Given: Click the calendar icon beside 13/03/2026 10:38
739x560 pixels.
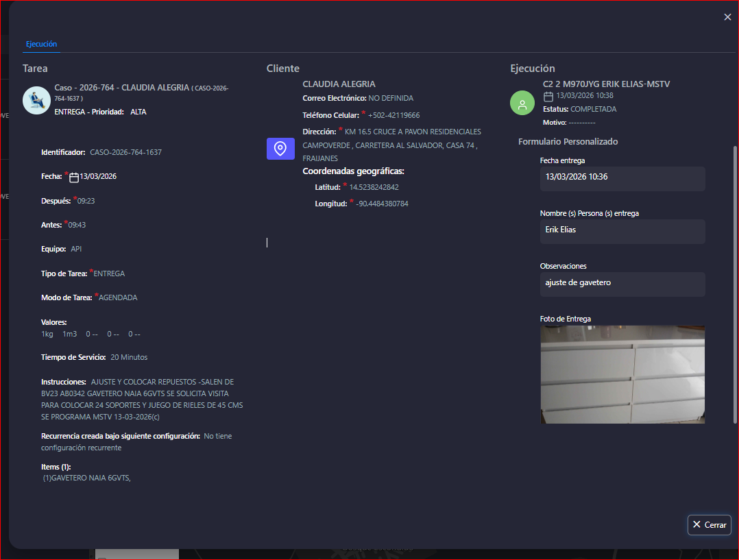Looking at the screenshot, I should click(x=548, y=97).
